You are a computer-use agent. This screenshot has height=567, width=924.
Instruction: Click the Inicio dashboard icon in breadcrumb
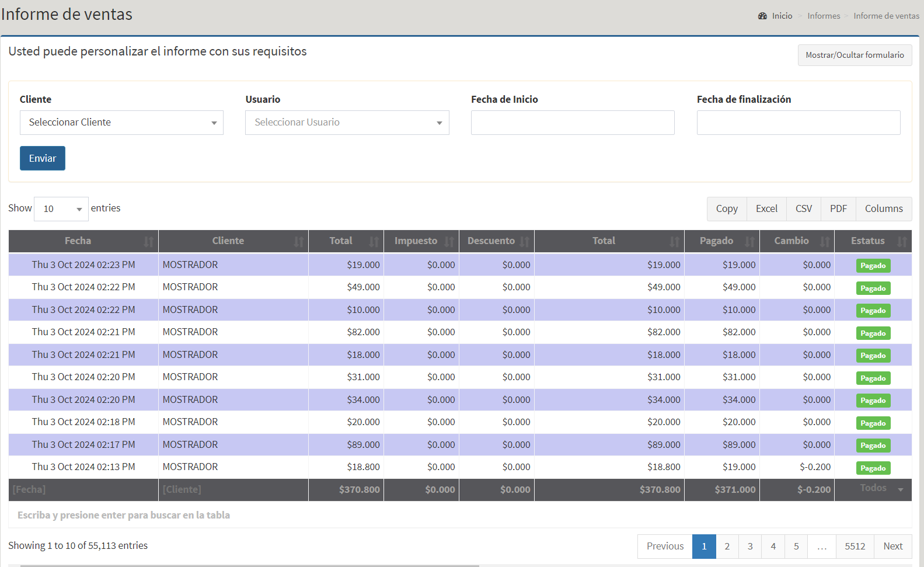pos(762,16)
